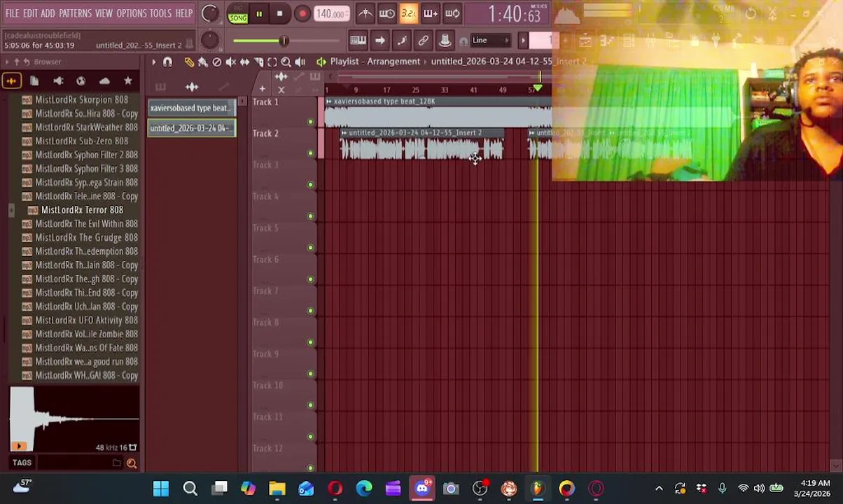Open the Line snap dropdown

(490, 41)
